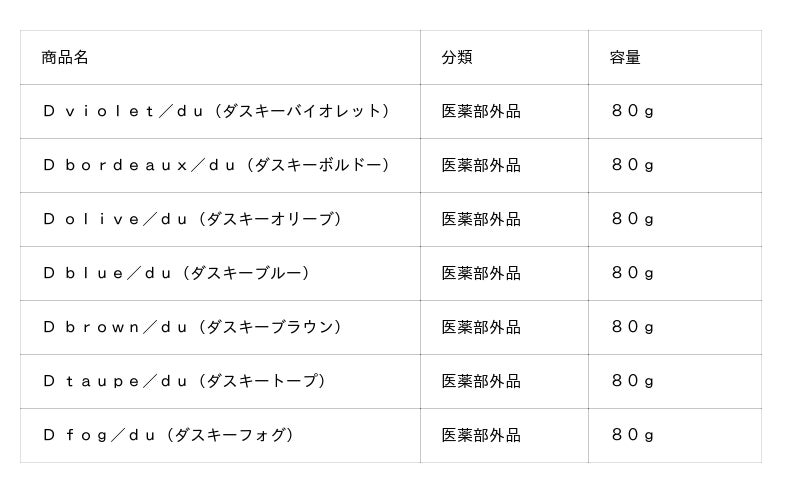The width and height of the screenshot is (800, 493).
Task: Select the D fog/du product name
Action: pos(168,435)
